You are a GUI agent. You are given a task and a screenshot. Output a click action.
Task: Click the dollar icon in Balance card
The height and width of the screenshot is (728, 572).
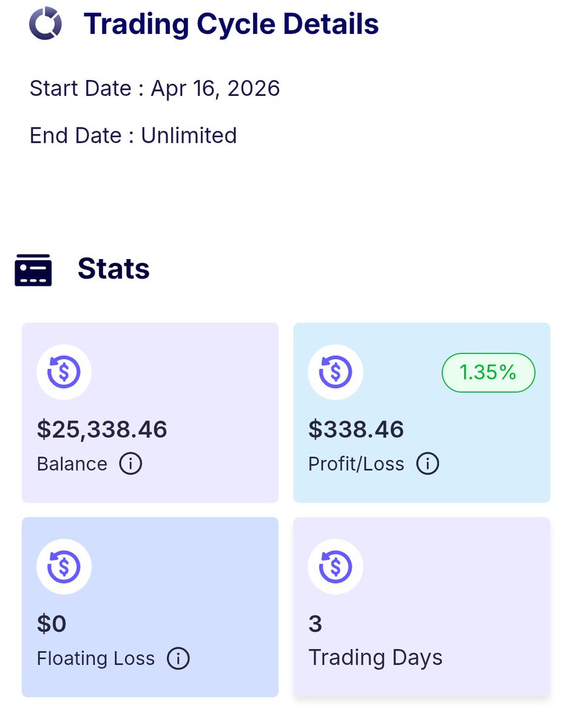(x=64, y=372)
